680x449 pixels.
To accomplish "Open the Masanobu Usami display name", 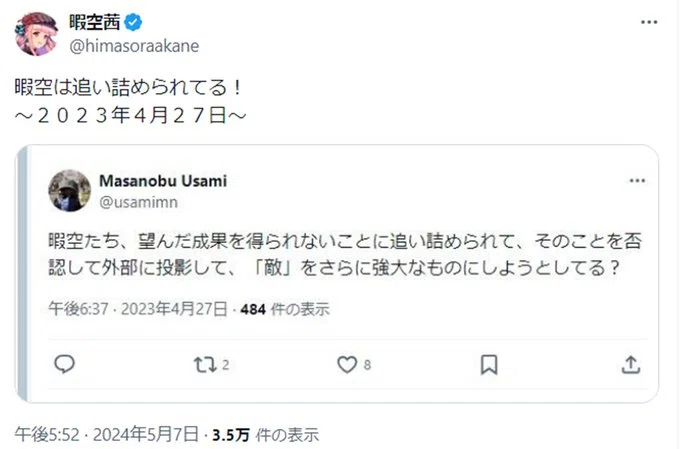I will 163,181.
